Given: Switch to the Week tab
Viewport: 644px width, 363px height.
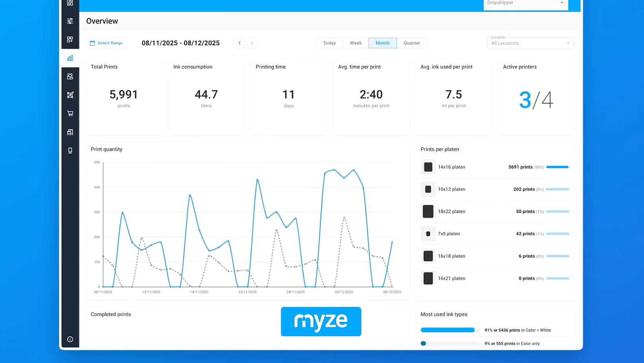Looking at the screenshot, I should point(356,43).
